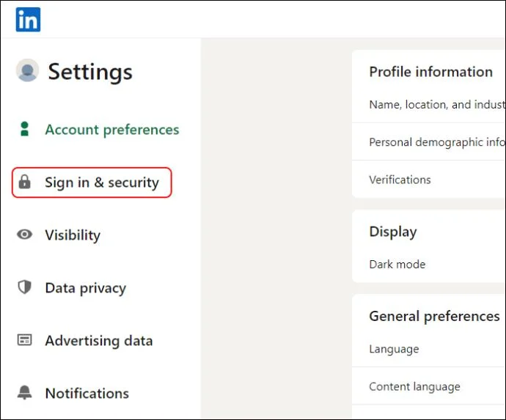Click the profile avatar beside Settings
Screen dimensions: 506x420
point(27,70)
